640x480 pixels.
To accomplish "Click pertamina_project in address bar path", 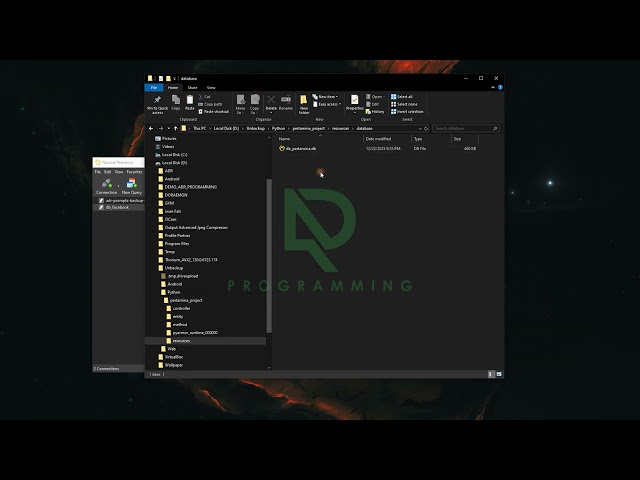I will click(x=309, y=128).
